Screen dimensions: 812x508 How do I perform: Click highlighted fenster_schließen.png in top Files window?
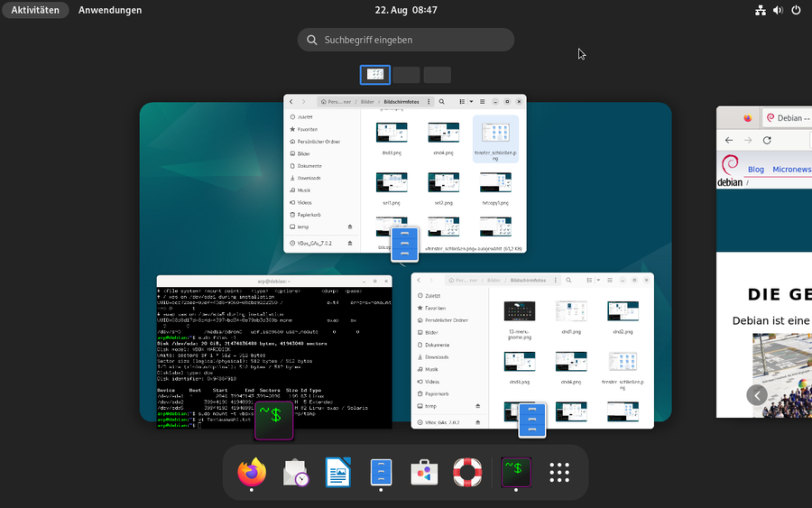point(495,139)
